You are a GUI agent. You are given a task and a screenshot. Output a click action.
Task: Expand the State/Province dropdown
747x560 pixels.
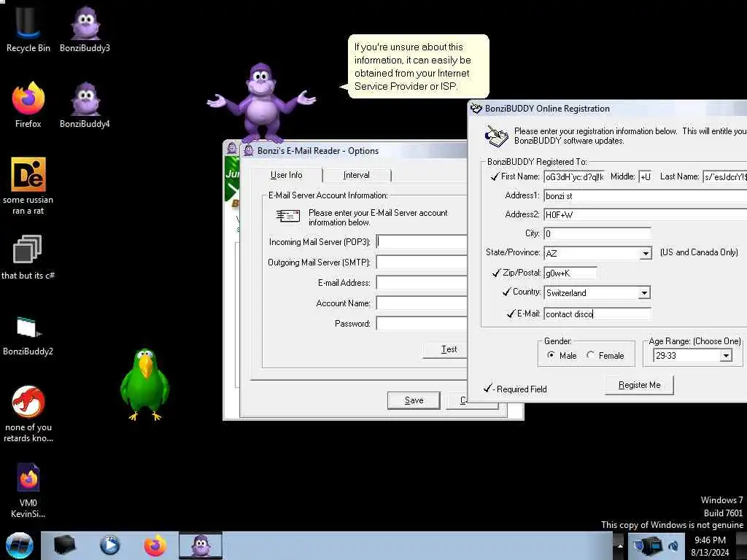coord(646,253)
